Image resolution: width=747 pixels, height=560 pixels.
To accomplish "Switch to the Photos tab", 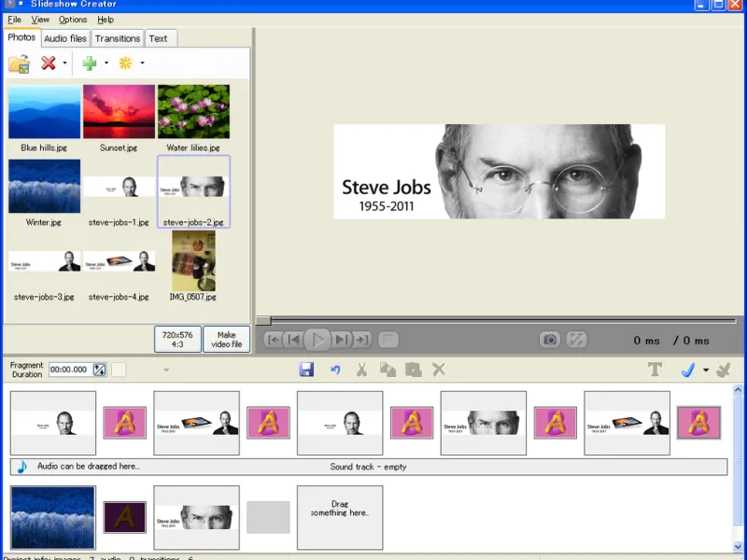I will click(21, 37).
